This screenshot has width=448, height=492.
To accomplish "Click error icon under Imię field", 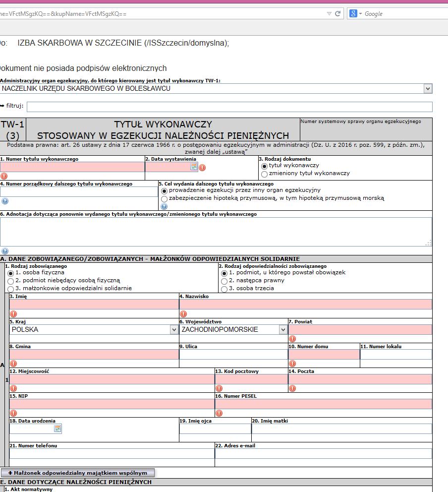I will point(13,314).
